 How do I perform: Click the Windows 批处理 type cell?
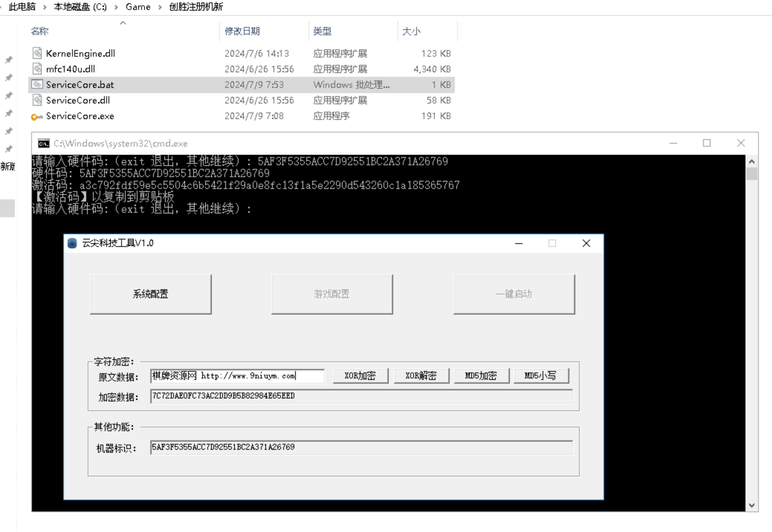351,85
